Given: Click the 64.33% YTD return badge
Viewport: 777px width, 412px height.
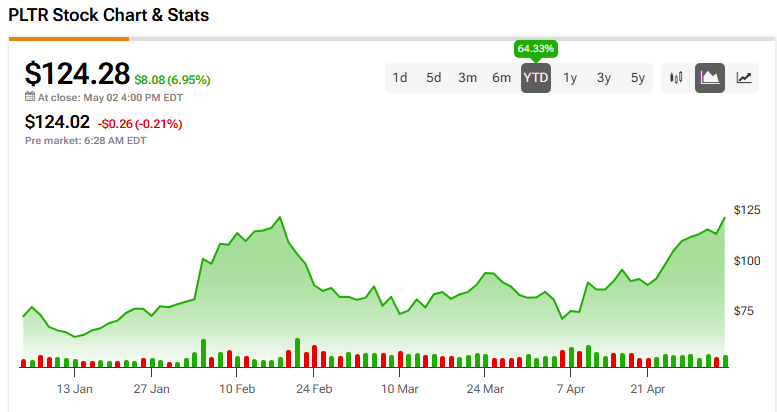Looking at the screenshot, I should point(536,49).
